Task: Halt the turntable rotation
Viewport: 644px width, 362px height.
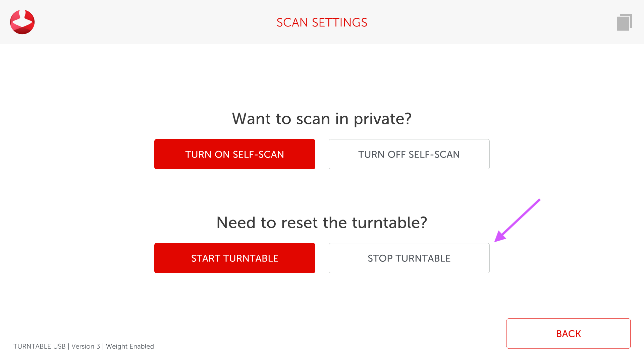Action: 409,258
